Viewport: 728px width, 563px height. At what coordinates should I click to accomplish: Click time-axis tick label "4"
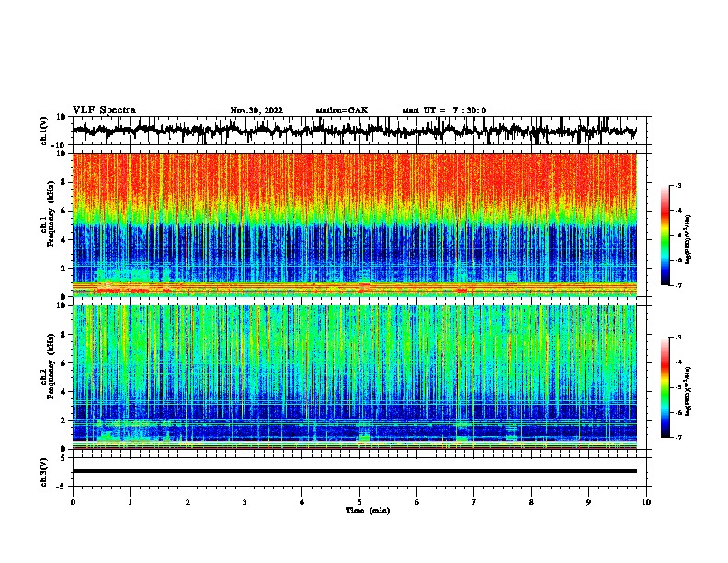(302, 502)
